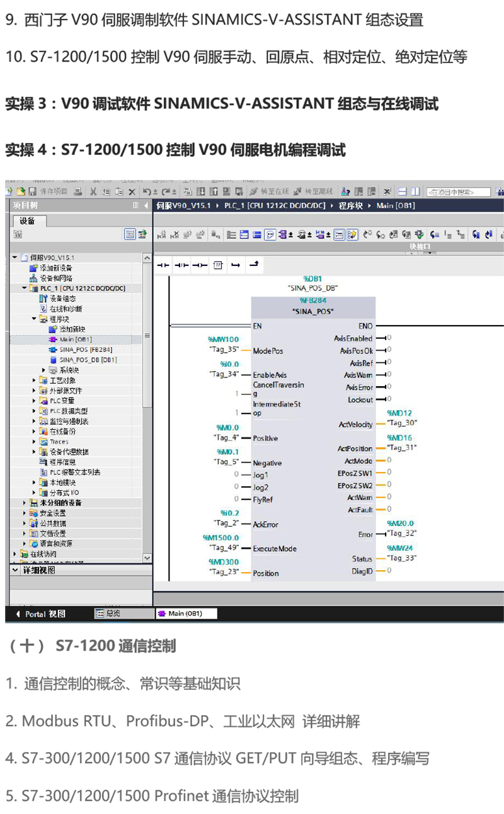
Task: Collapse the 详细视图 details view panel
Action: [x=16, y=570]
